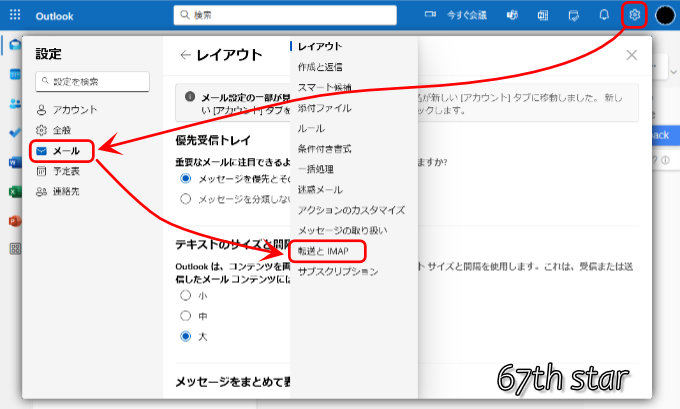Open サブスクリプション settings

338,272
